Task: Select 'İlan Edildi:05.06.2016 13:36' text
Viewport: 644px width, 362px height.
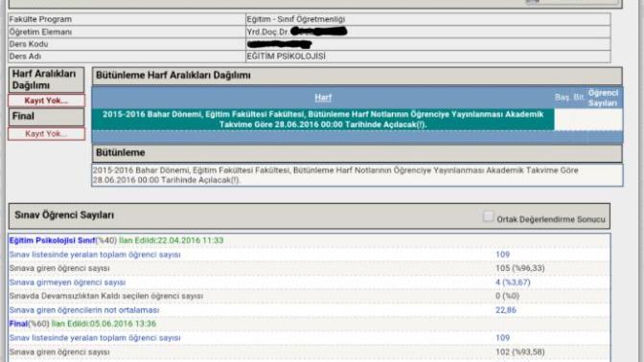Action: pyautogui.click(x=103, y=324)
